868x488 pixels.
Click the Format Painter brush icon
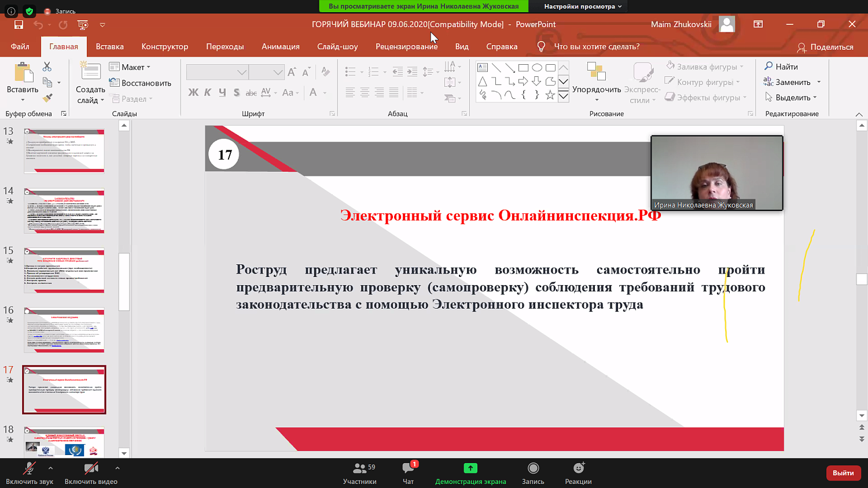[x=47, y=98]
